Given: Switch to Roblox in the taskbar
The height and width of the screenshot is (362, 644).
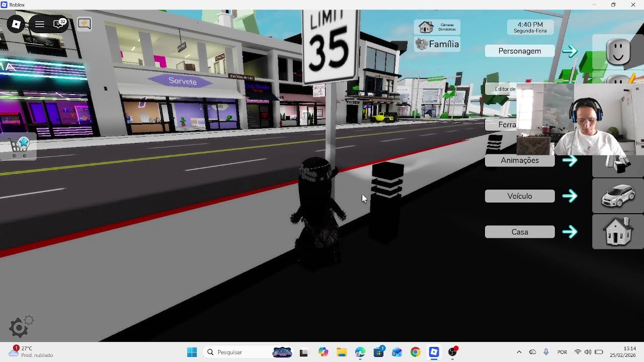Looking at the screenshot, I should click(434, 352).
